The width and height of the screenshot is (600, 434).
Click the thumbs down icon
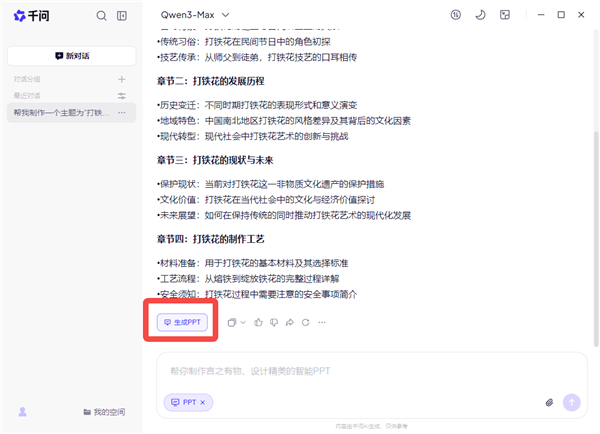click(x=274, y=322)
